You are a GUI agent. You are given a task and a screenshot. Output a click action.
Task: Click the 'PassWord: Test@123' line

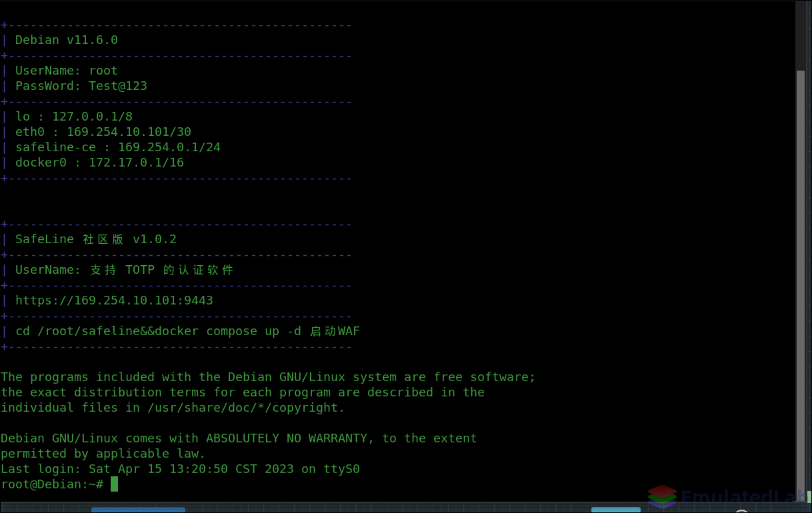coord(81,86)
